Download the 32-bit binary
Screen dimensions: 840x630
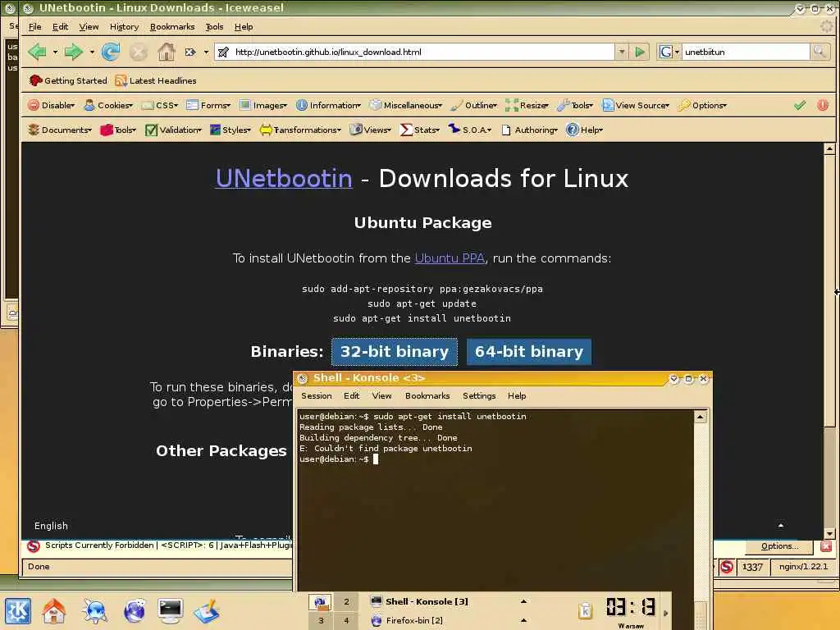[395, 351]
